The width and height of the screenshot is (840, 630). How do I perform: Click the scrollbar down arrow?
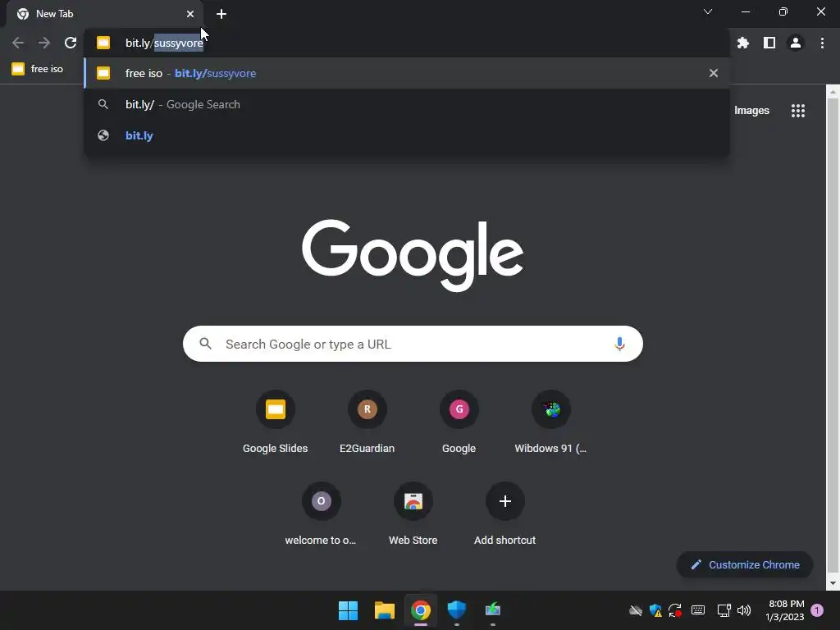pyautogui.click(x=833, y=583)
